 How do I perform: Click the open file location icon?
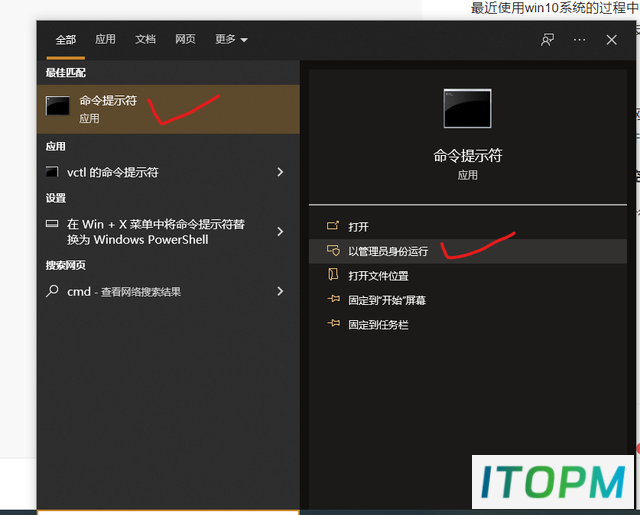333,274
